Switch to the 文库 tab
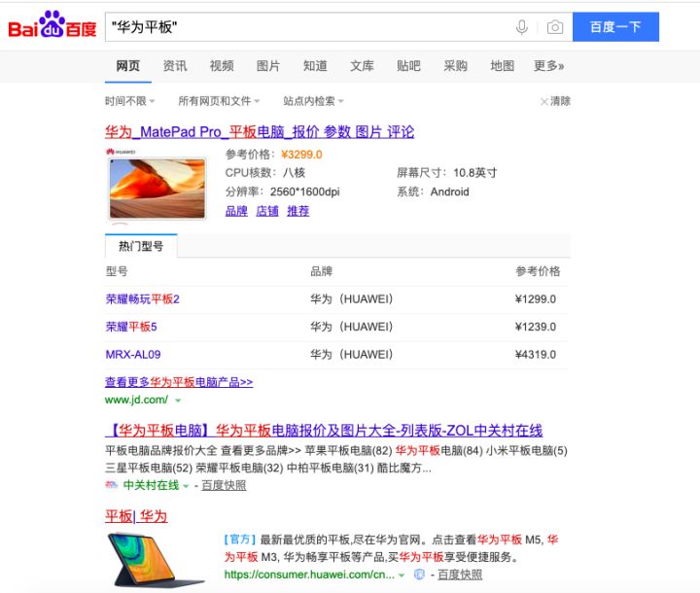This screenshot has height=593, width=700. click(x=362, y=66)
